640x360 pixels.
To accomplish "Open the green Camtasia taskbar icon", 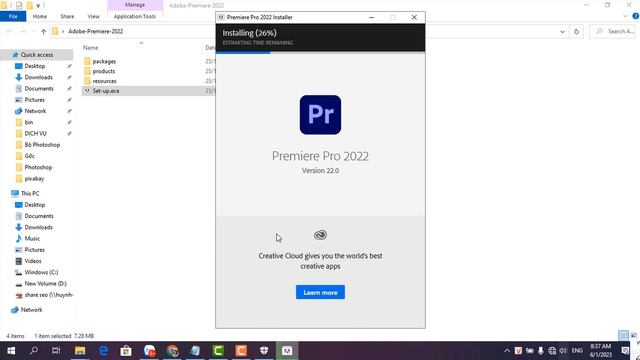I will (218, 351).
